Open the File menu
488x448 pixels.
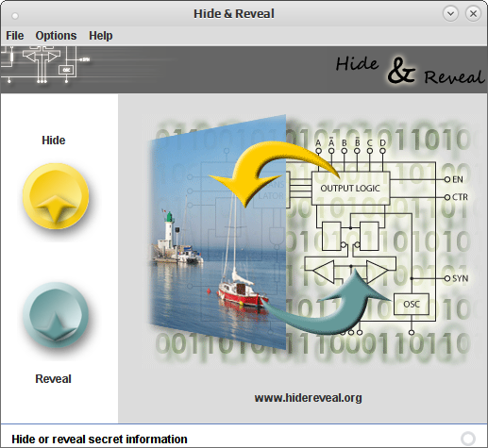pyautogui.click(x=15, y=36)
